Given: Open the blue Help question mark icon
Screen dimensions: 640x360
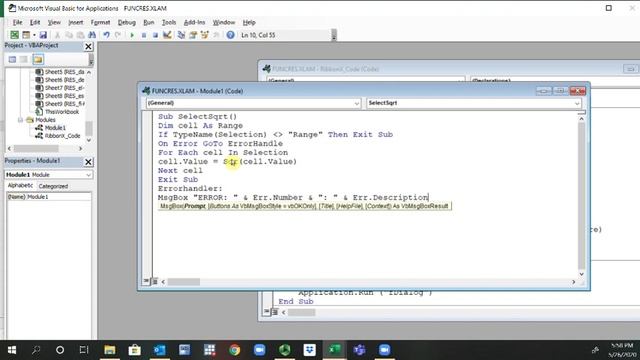Looking at the screenshot, I should pyautogui.click(x=230, y=35).
